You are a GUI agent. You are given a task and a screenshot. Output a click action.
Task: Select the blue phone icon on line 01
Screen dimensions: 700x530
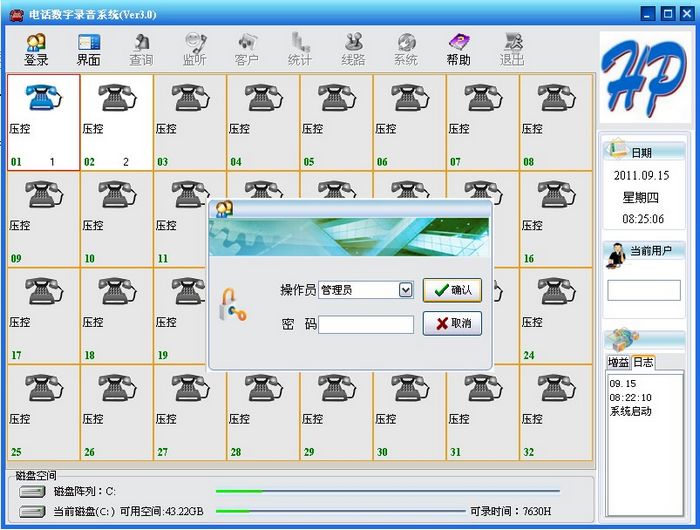43,98
